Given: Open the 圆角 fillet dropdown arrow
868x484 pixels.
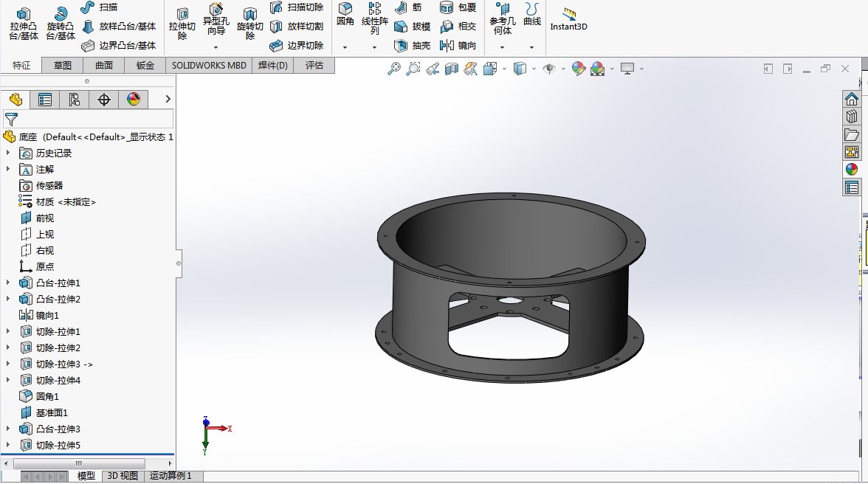Looking at the screenshot, I should pyautogui.click(x=345, y=47).
